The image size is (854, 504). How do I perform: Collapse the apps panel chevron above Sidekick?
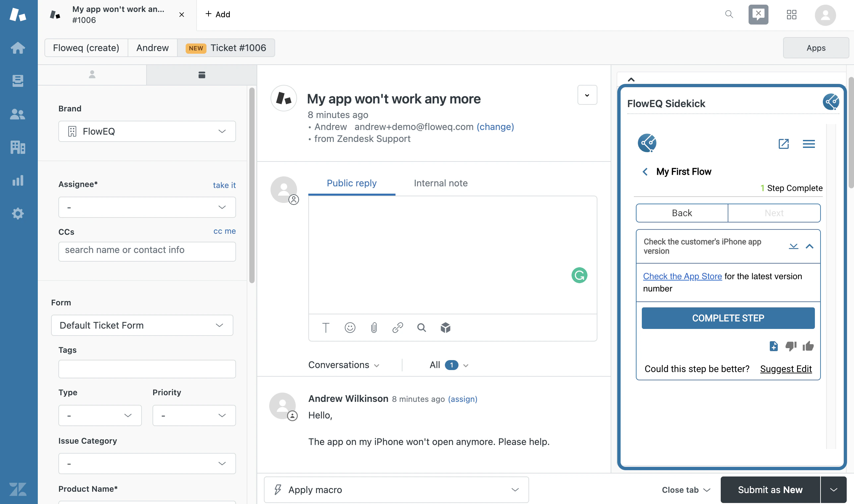pyautogui.click(x=631, y=80)
